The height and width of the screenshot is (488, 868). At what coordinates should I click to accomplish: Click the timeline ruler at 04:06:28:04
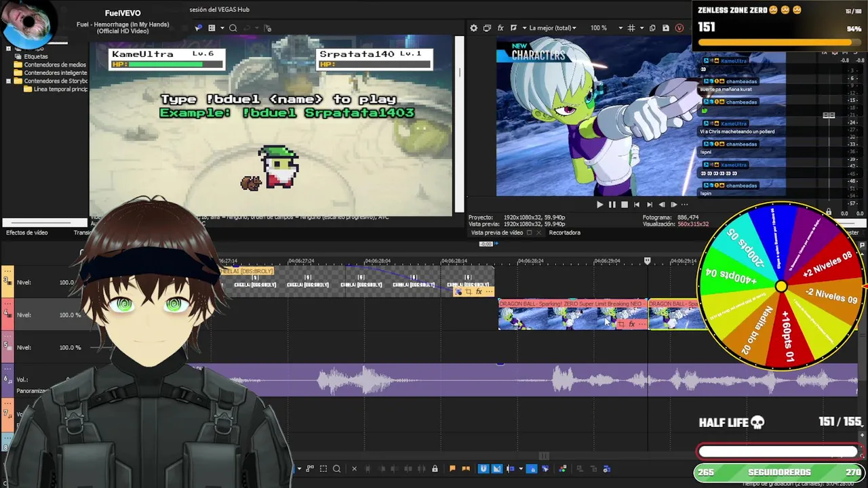(377, 261)
